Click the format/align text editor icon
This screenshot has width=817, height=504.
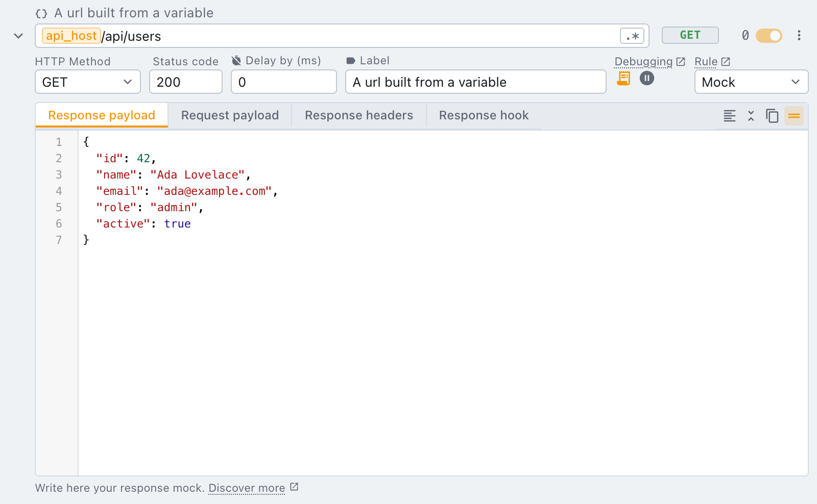(730, 116)
